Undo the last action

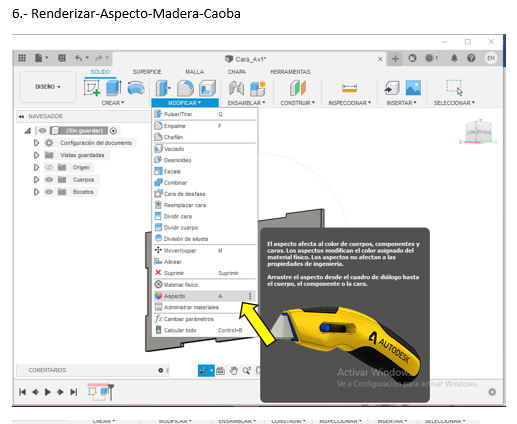tap(79, 58)
